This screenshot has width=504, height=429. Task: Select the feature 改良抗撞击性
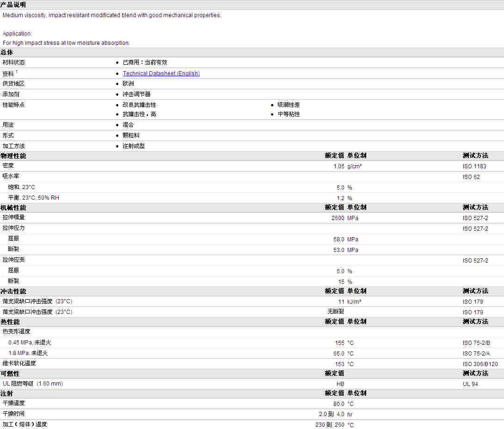point(139,105)
